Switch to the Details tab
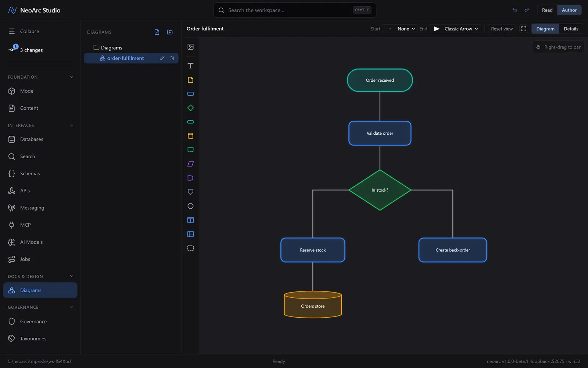Screen dimensions: 588x368 coord(571,29)
